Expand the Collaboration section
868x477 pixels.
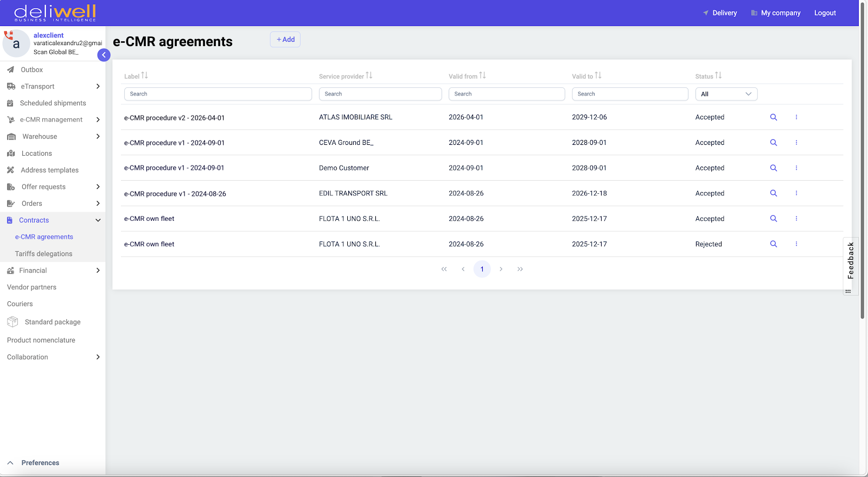click(53, 357)
